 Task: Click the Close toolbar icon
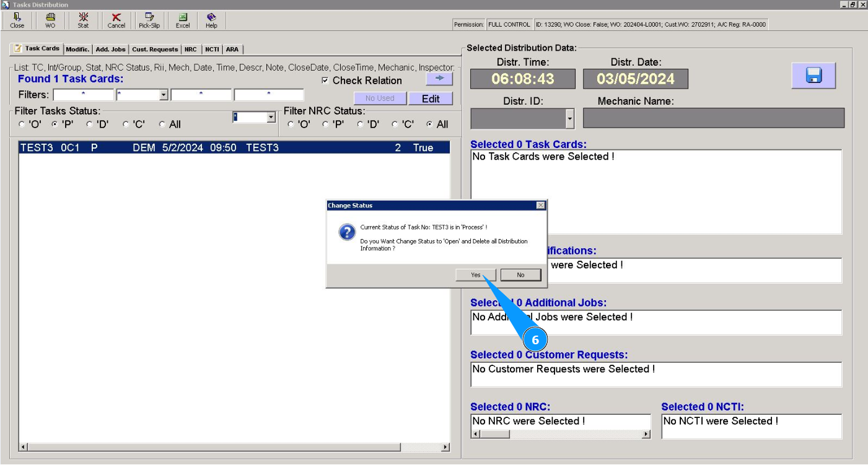[x=17, y=20]
